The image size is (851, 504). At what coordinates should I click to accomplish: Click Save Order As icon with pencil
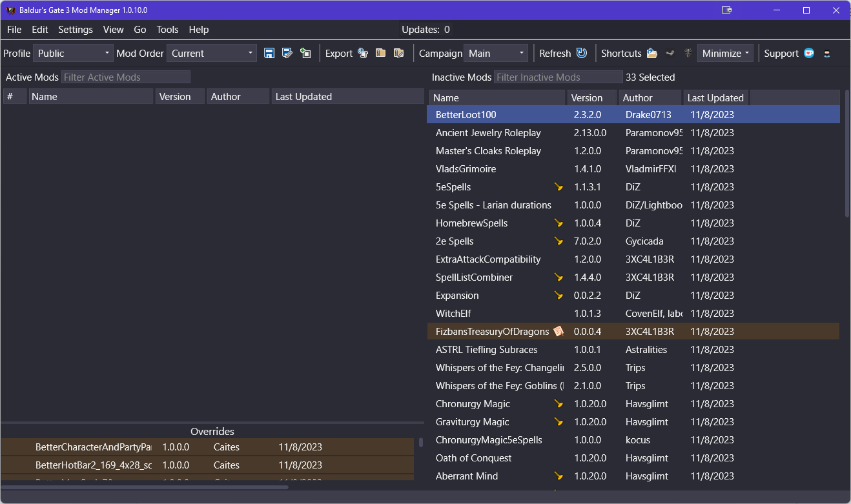coord(287,54)
